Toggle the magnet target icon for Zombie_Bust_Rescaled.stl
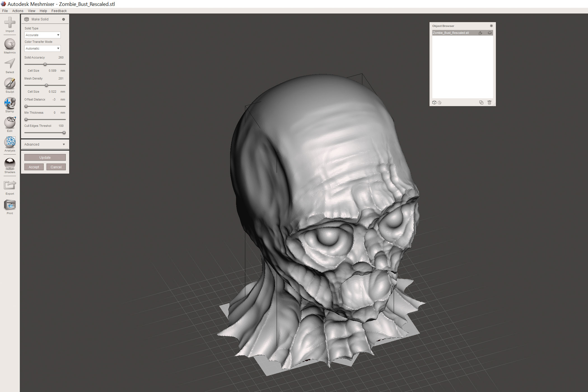This screenshot has width=588, height=392. 480,33
